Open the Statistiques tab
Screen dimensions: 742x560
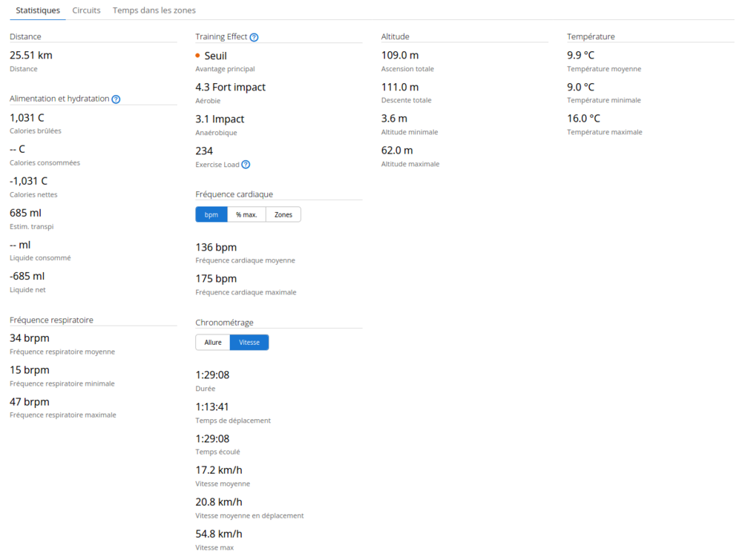tap(38, 10)
